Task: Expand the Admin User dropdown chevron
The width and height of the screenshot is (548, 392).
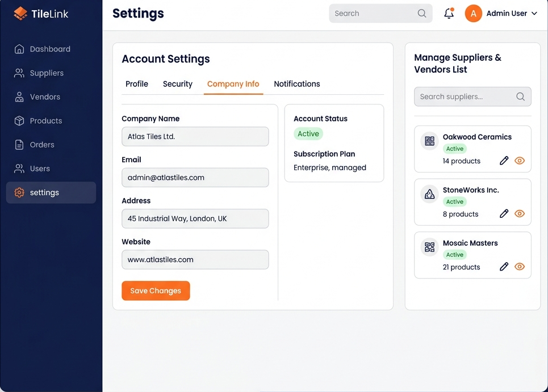Action: (x=534, y=13)
